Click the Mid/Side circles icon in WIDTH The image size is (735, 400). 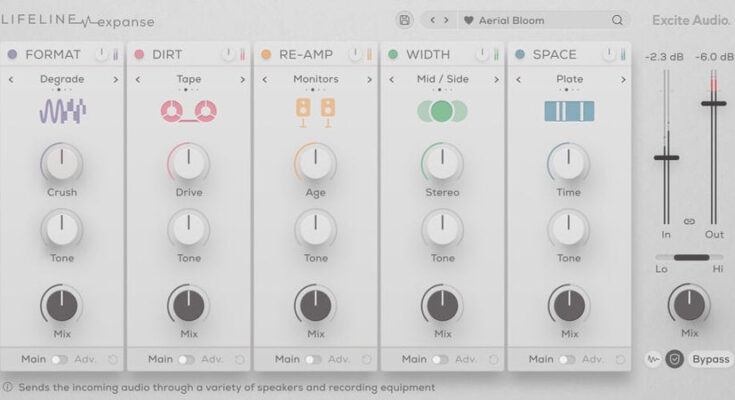pos(442,111)
